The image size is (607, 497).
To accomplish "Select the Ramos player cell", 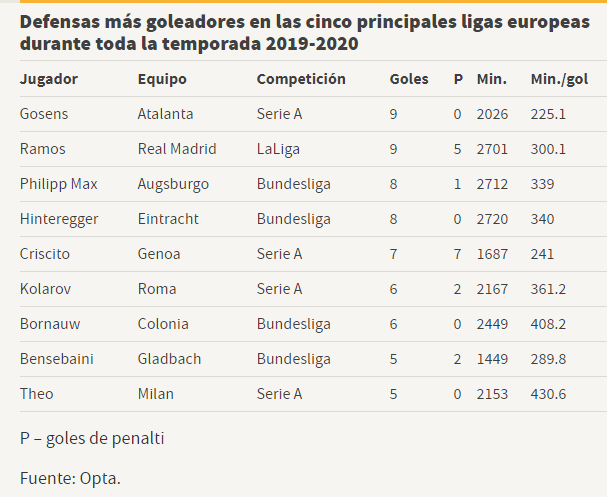I will [42, 149].
